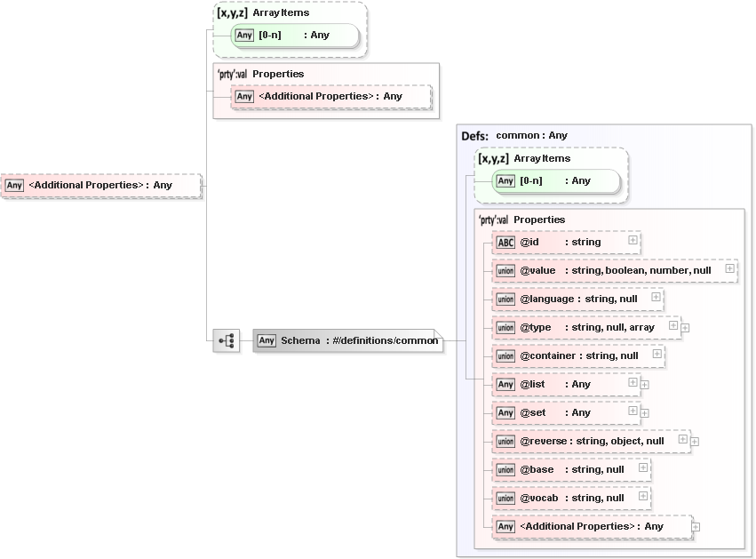Expand the plus button on @value

[729, 268]
